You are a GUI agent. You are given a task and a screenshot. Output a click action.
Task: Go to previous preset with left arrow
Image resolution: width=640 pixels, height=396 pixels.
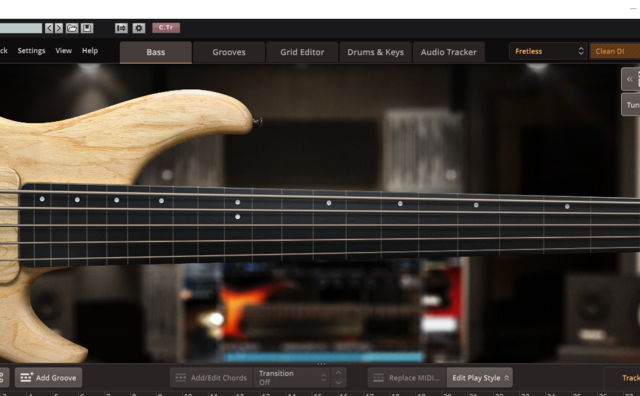(49, 28)
